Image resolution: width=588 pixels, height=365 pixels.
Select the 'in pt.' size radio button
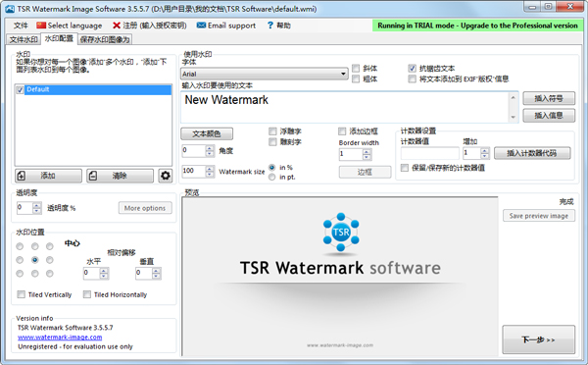272,177
